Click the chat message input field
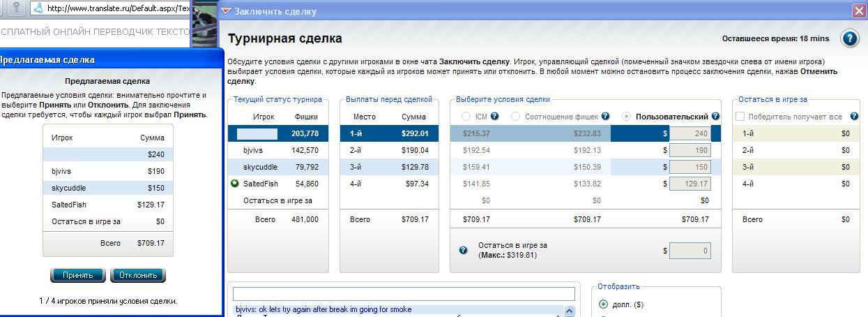The height and width of the screenshot is (317, 868). pyautogui.click(x=404, y=294)
